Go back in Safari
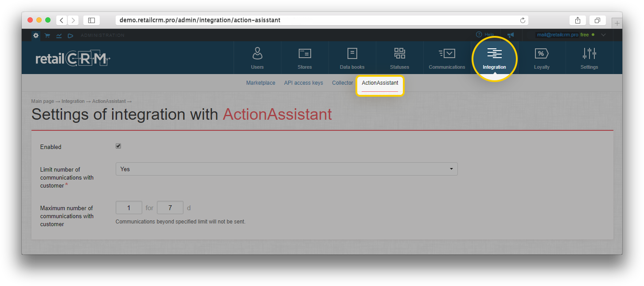The height and width of the screenshot is (286, 644). coord(61,20)
